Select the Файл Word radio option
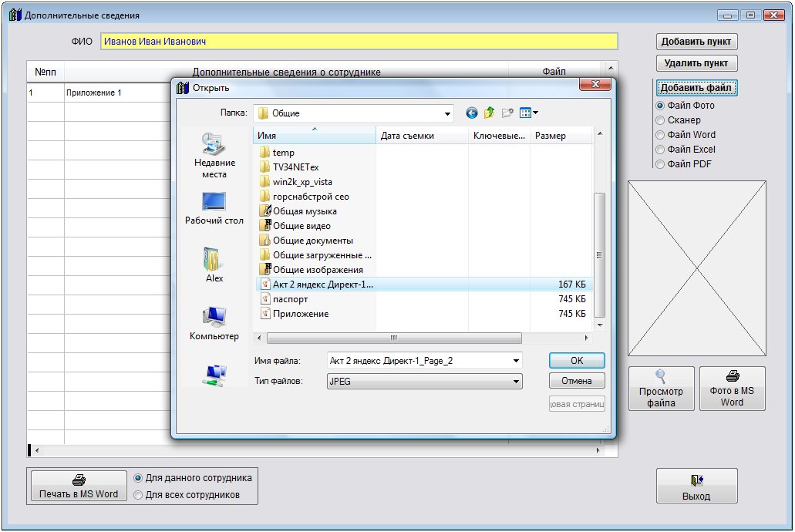This screenshot has width=795, height=532. tap(660, 135)
